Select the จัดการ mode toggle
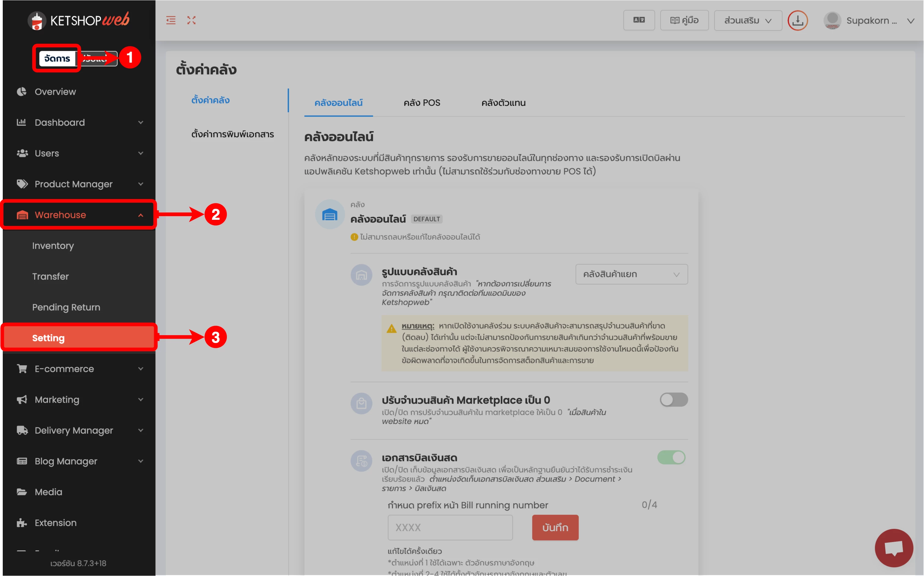The height and width of the screenshot is (576, 924). tap(57, 58)
